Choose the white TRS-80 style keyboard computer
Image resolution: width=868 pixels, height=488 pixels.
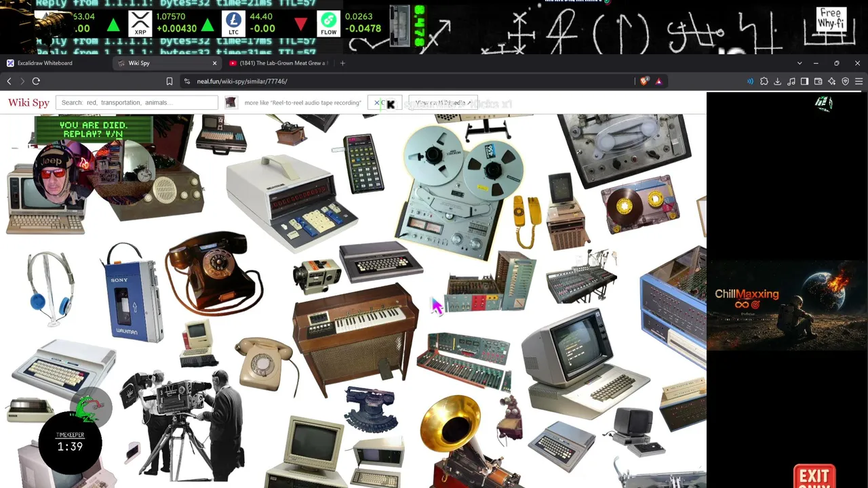tap(63, 367)
